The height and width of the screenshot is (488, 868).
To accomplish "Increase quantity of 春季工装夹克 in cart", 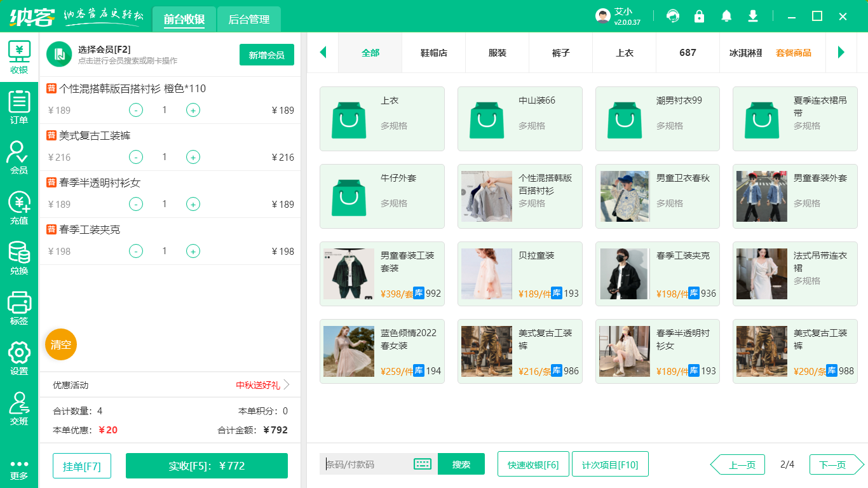I will (x=193, y=251).
